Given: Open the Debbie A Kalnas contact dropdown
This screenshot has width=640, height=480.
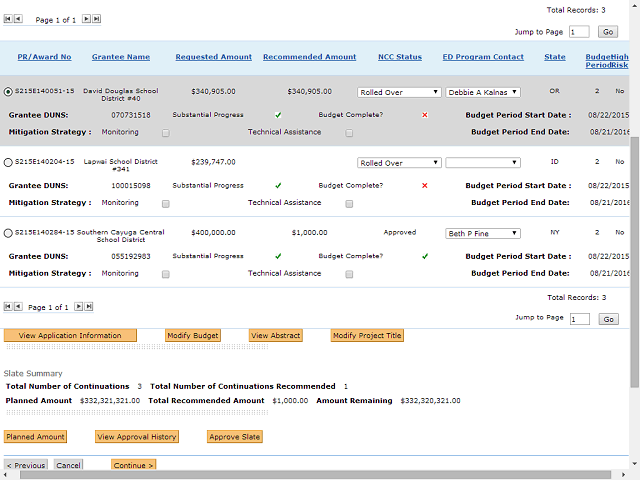Looking at the screenshot, I should [483, 92].
